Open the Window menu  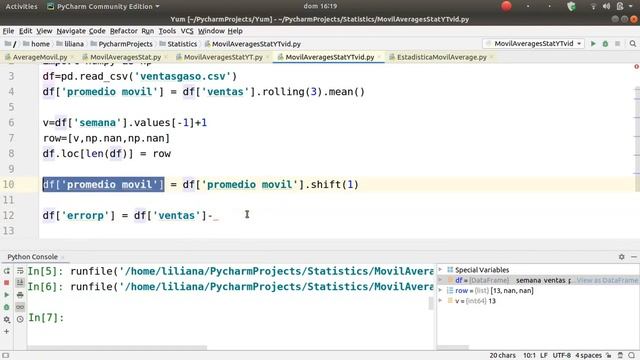(x=211, y=31)
